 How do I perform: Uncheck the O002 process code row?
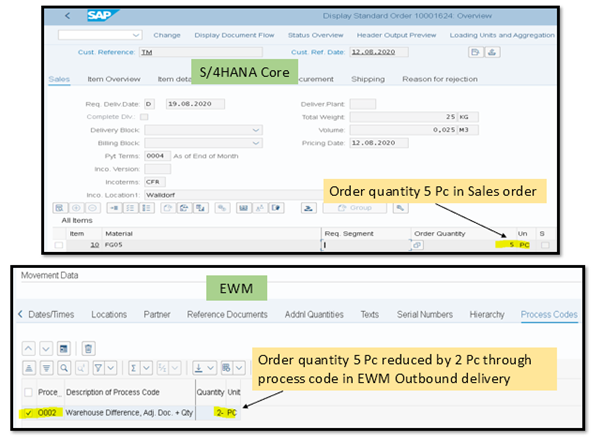(30, 413)
